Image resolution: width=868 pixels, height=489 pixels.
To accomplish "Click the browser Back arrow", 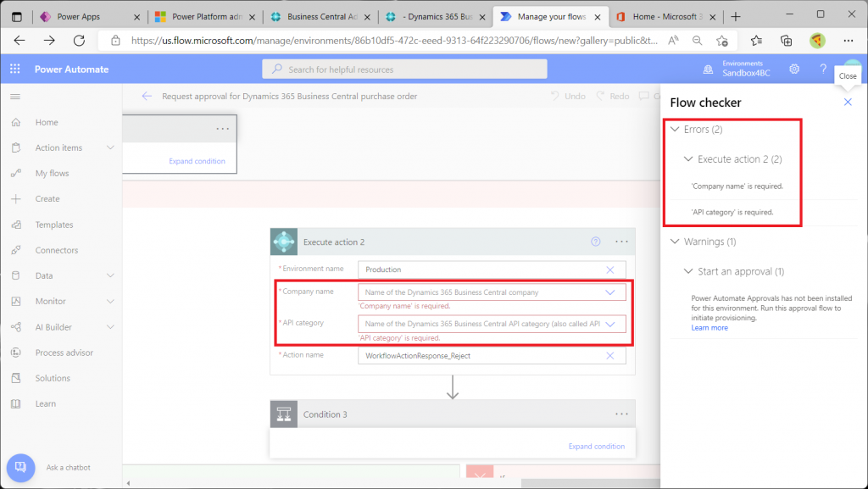I will coord(19,41).
